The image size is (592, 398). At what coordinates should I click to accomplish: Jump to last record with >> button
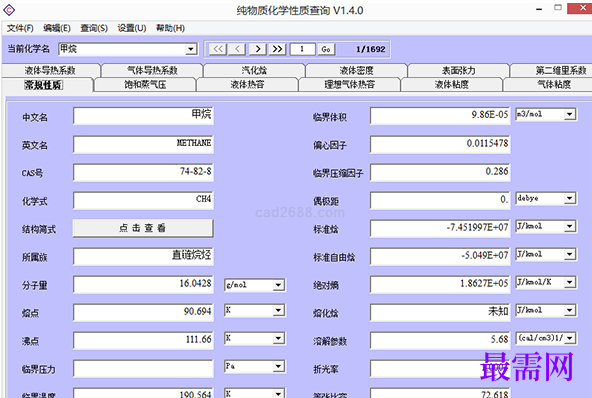click(278, 49)
